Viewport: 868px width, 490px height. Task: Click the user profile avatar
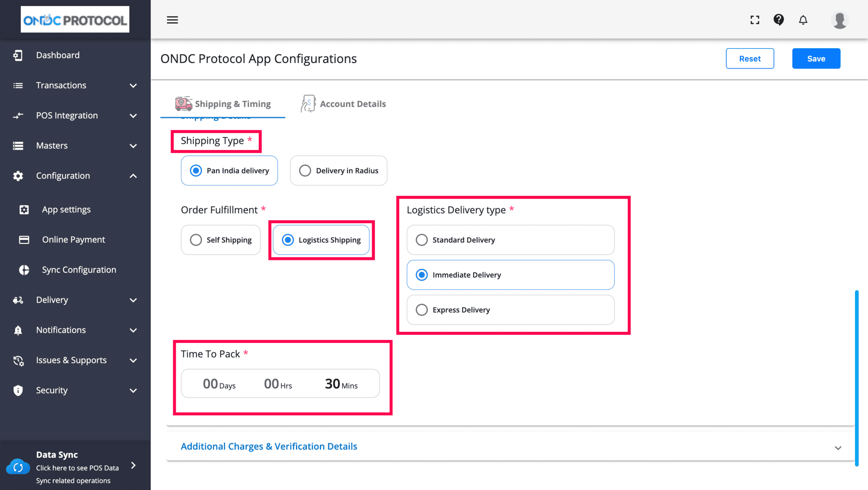(x=839, y=20)
